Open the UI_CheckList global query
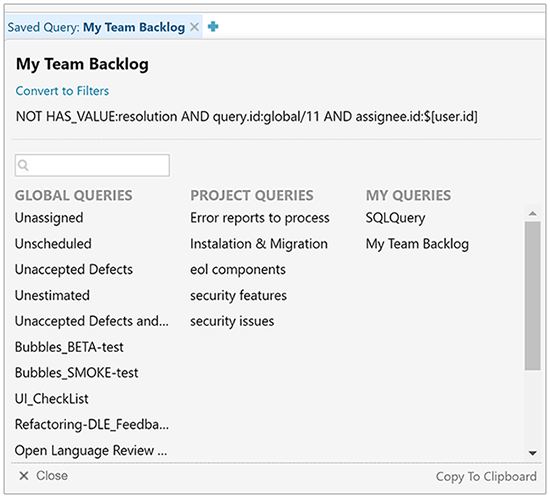This screenshot has height=498, width=550. coord(52,399)
